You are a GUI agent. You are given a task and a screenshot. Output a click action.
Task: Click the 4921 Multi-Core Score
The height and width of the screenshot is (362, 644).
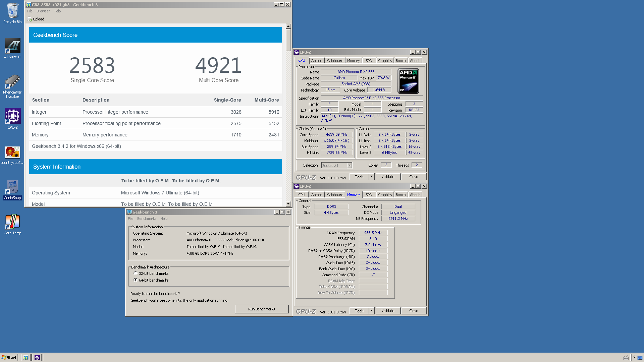[219, 65]
